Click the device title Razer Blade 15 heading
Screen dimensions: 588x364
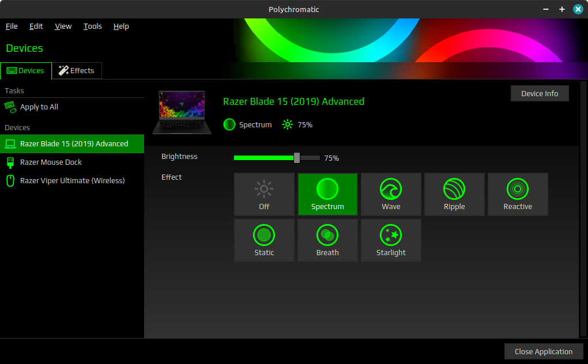pyautogui.click(x=293, y=101)
